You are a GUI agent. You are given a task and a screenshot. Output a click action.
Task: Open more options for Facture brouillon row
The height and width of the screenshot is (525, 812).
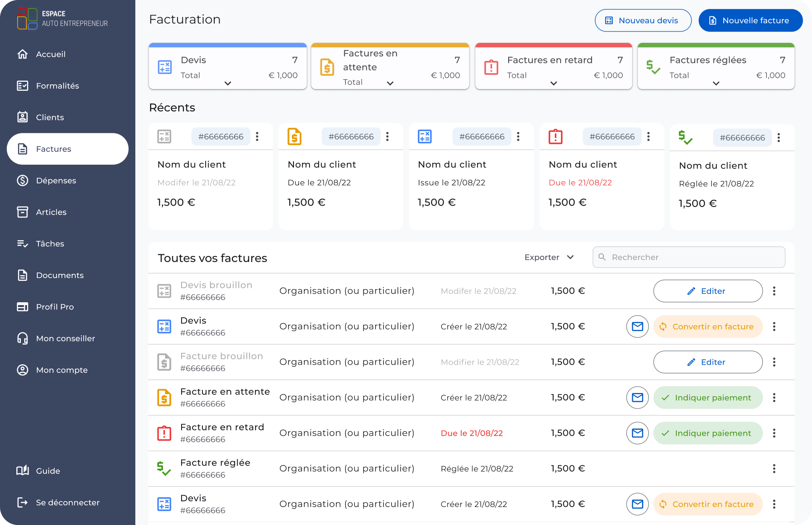[774, 362]
